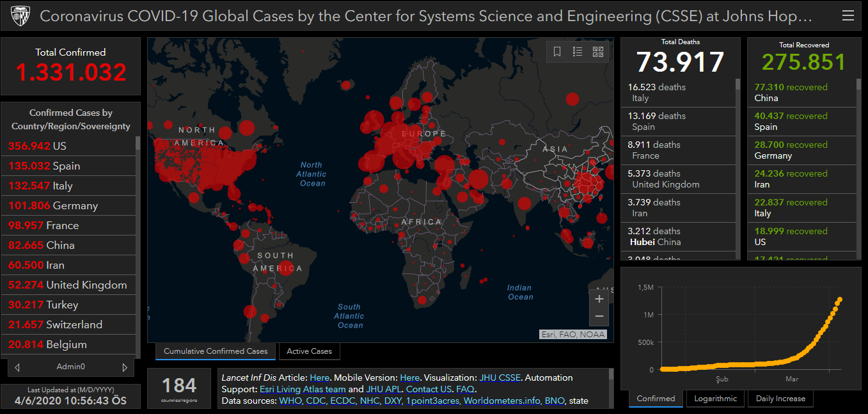Click the Total Confirmed 1.331.032 figure
The height and width of the screenshot is (414, 868).
(x=71, y=72)
